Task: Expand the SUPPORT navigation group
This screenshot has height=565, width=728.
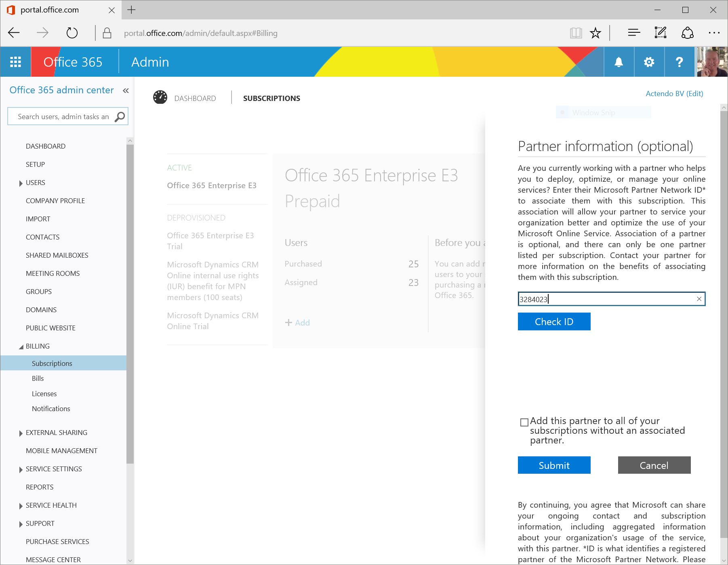Action: [21, 524]
